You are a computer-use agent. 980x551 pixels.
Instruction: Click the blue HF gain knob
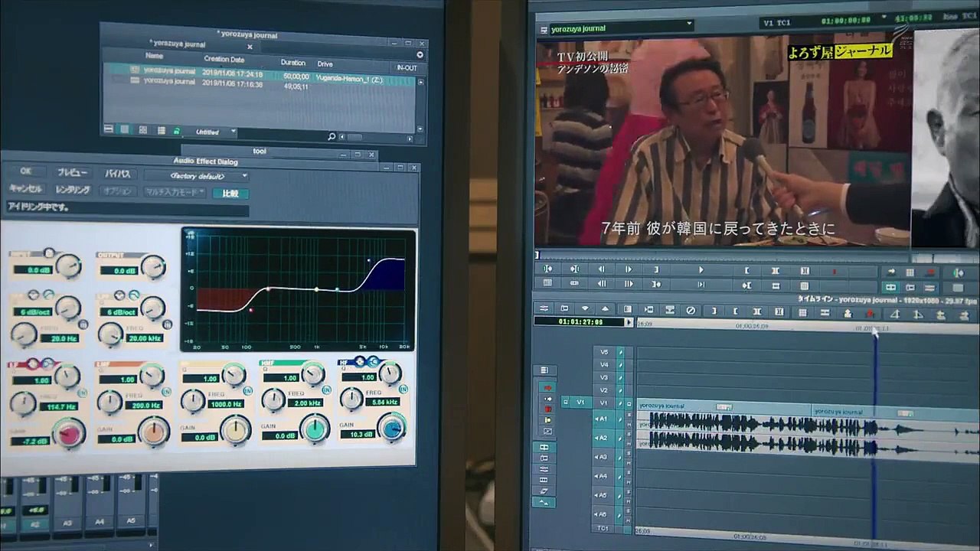pos(392,429)
